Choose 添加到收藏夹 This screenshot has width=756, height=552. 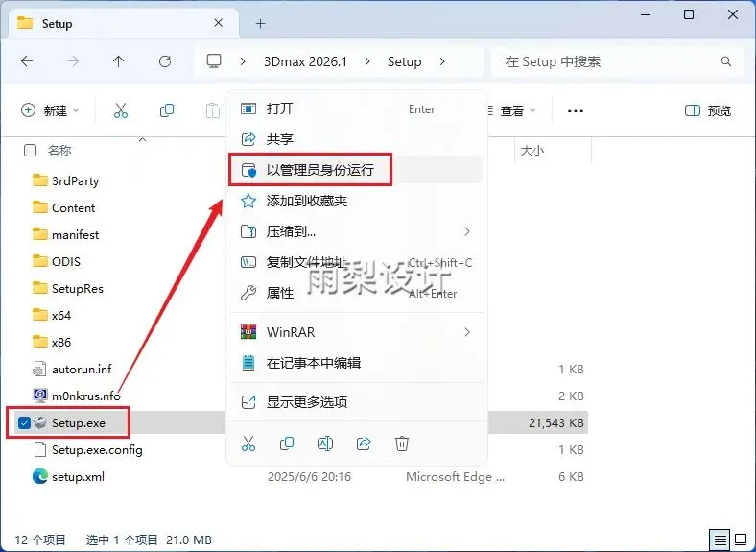tap(357, 201)
